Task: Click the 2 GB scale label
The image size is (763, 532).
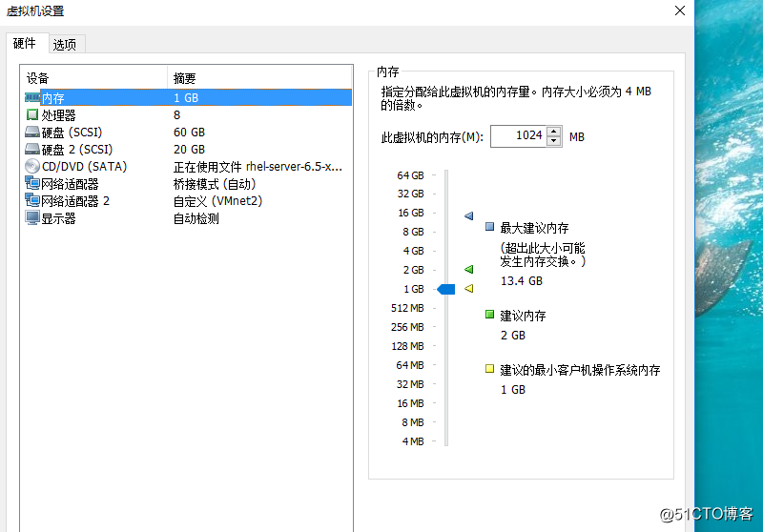Action: pyautogui.click(x=413, y=270)
